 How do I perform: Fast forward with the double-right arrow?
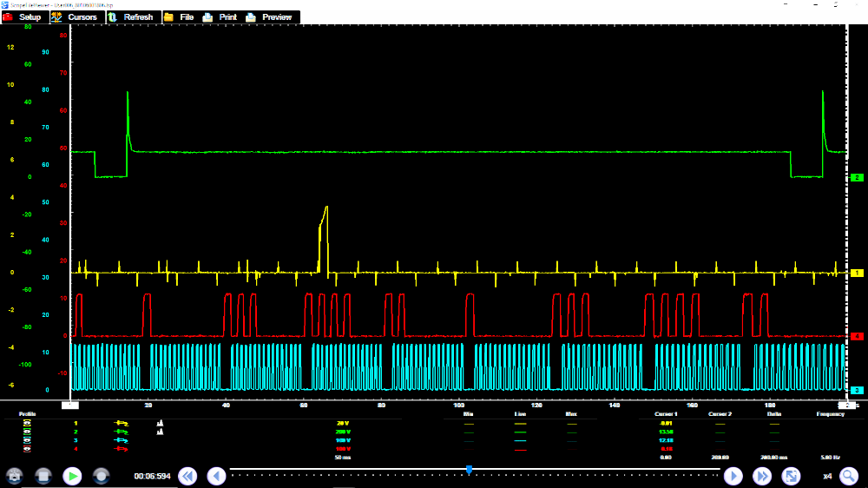762,476
